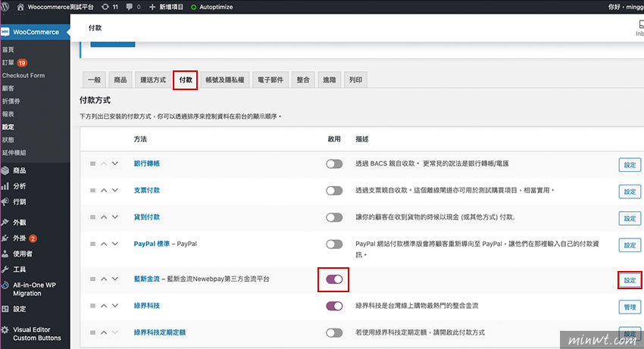Open the 藍新金流 payment method link

pyautogui.click(x=147, y=279)
